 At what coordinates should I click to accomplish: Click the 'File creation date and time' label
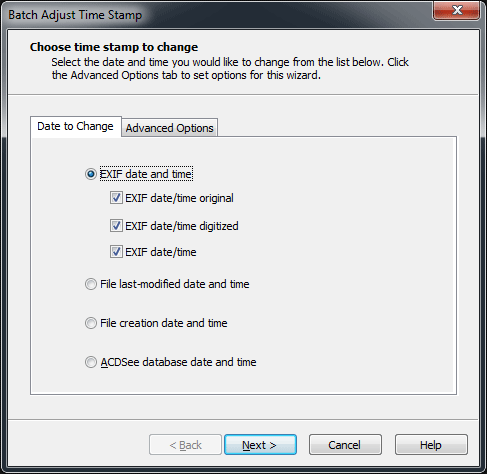point(164,323)
